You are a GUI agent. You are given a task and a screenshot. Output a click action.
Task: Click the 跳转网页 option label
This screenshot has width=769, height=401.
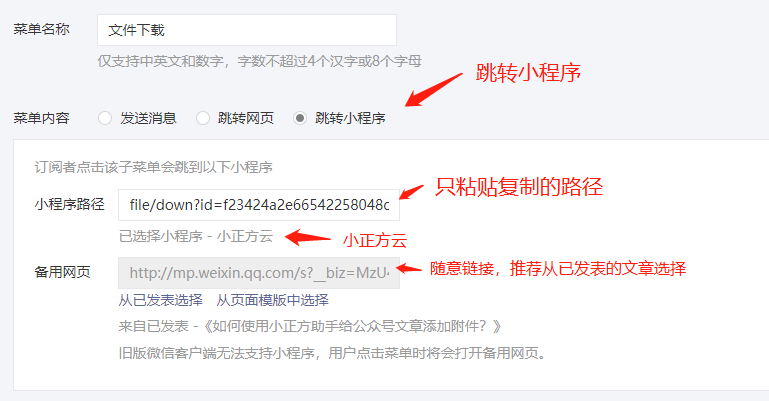(x=246, y=118)
